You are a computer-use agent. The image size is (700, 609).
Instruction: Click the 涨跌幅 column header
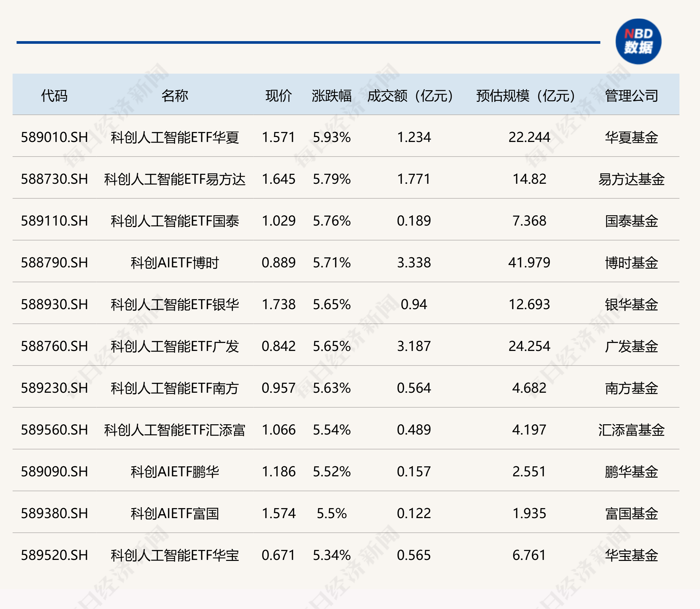coord(332,96)
